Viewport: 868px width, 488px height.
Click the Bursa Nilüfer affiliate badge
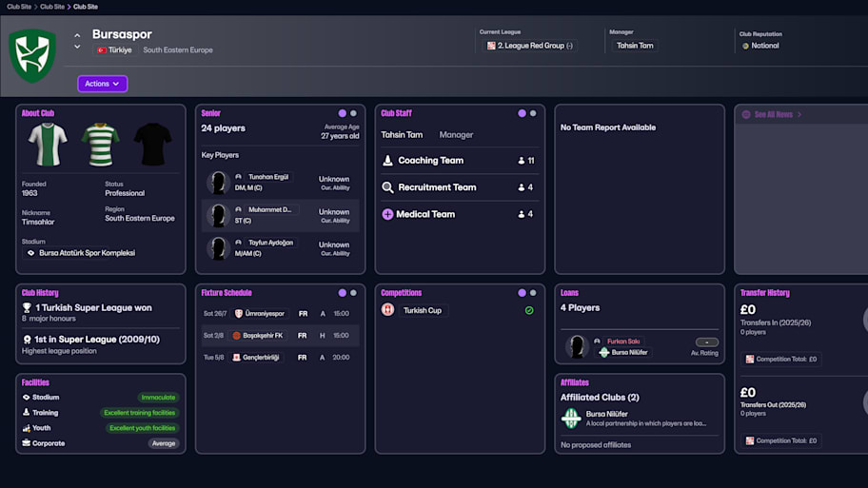(571, 419)
